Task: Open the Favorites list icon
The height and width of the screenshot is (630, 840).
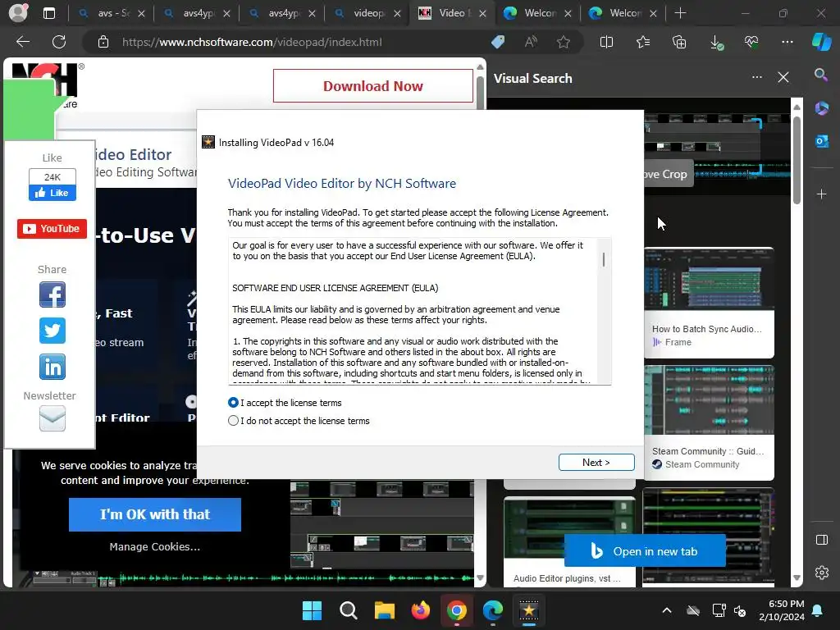Action: [643, 42]
